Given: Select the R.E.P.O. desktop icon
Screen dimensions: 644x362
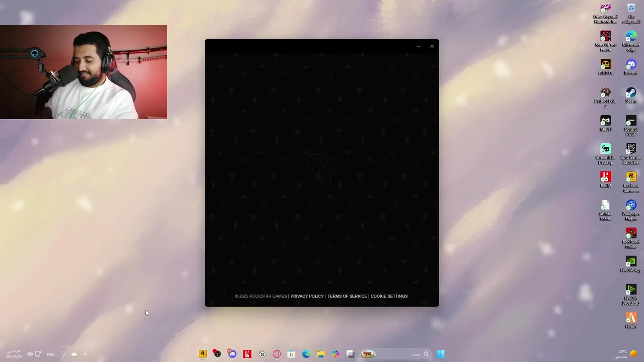Looking at the screenshot, I should [x=605, y=67].
